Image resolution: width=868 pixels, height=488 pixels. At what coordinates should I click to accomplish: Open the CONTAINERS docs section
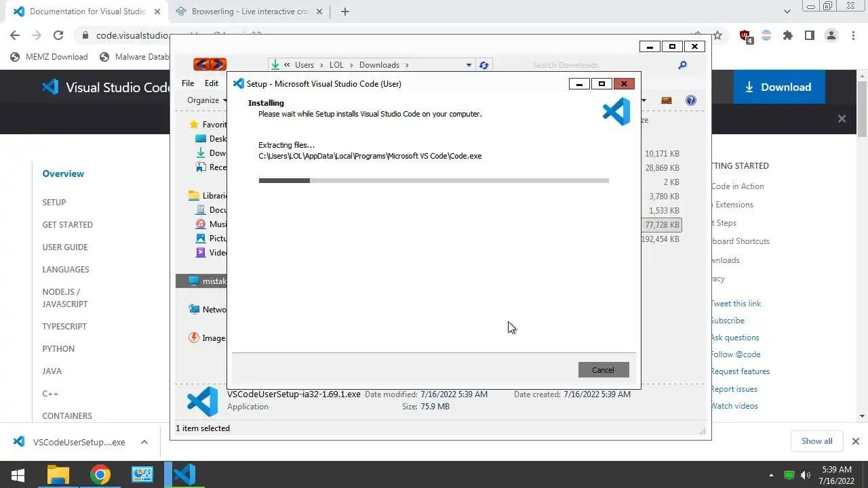click(x=67, y=415)
